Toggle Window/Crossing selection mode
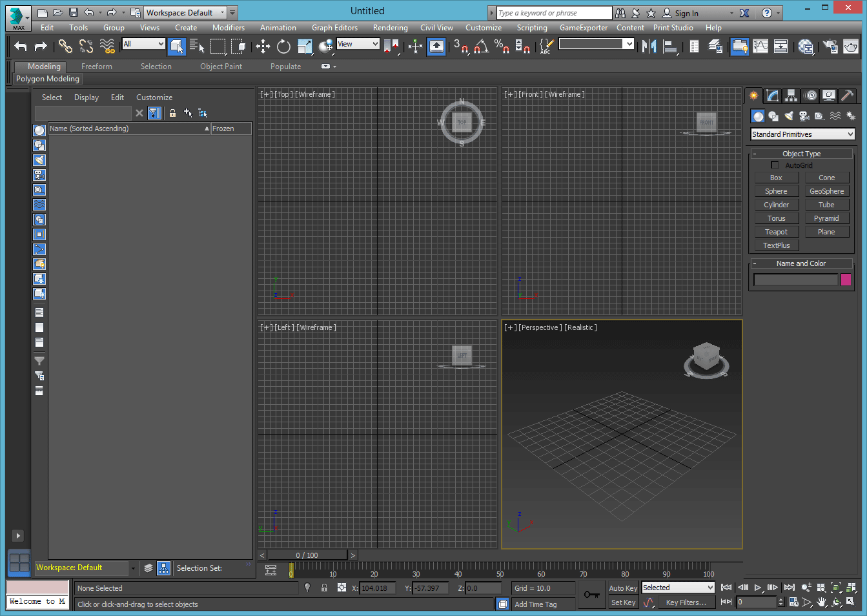This screenshot has height=616, width=867. pyautogui.click(x=239, y=46)
